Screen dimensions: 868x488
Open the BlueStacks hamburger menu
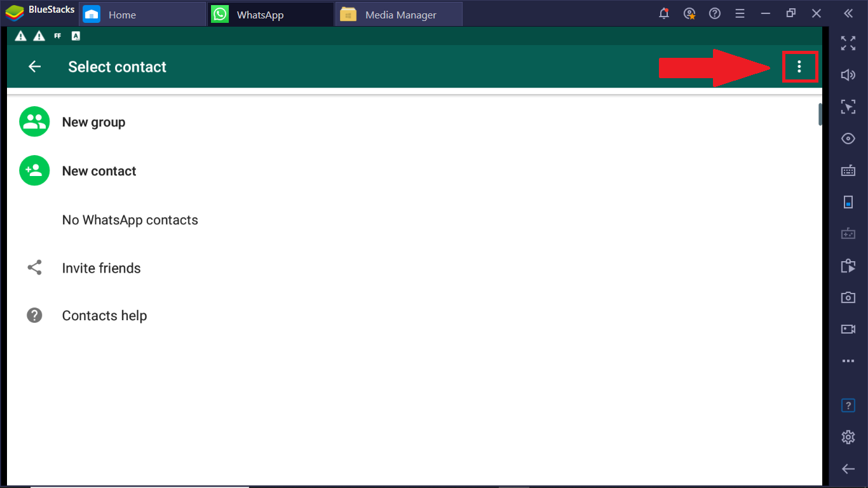coord(740,13)
